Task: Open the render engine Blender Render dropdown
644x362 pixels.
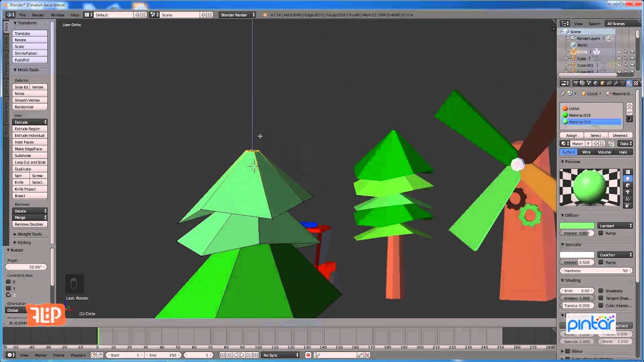Action: (237, 15)
